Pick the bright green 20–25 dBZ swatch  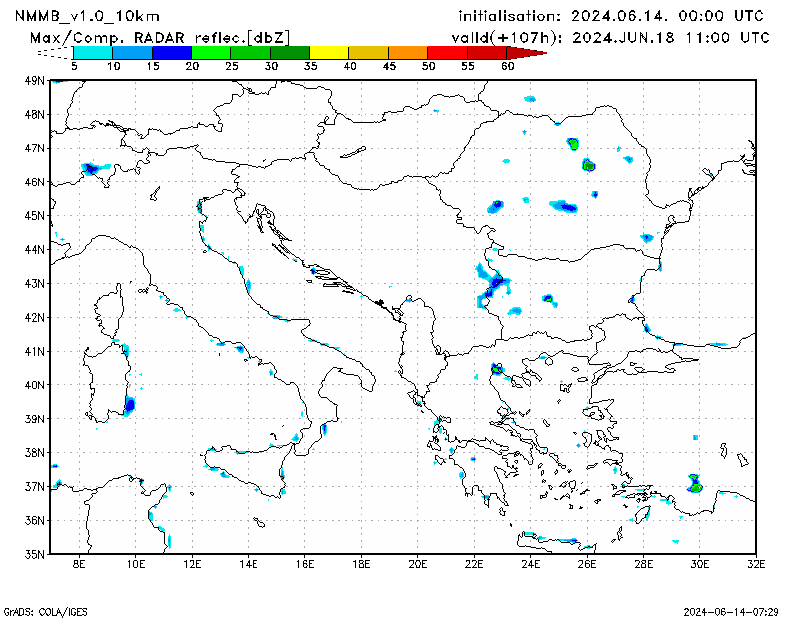[x=211, y=52]
